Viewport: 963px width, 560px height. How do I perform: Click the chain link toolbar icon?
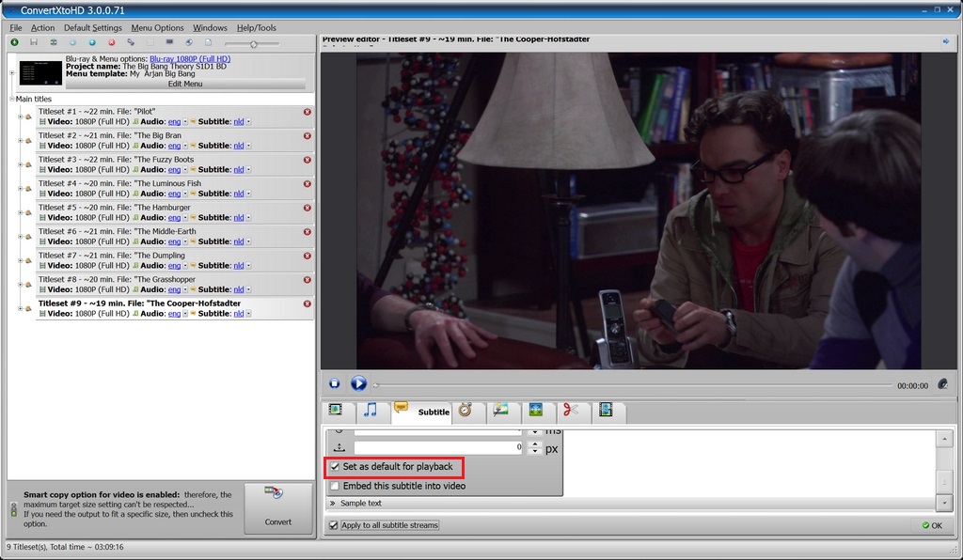(x=131, y=42)
